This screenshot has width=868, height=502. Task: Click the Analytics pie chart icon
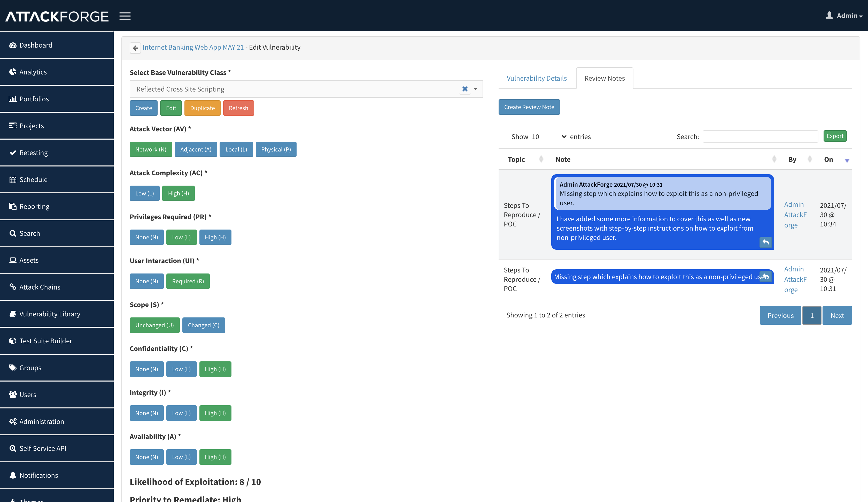13,72
